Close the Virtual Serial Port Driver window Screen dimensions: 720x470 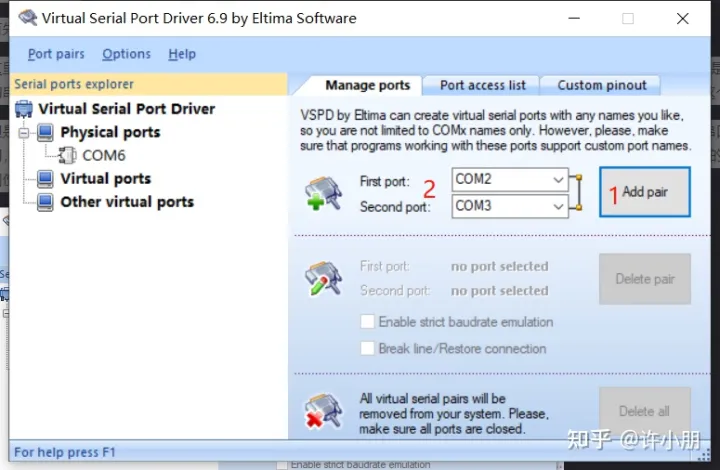coord(683,18)
